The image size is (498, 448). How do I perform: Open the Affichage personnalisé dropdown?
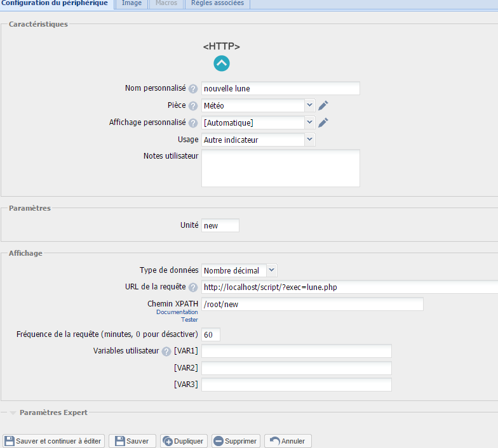[x=258, y=122]
